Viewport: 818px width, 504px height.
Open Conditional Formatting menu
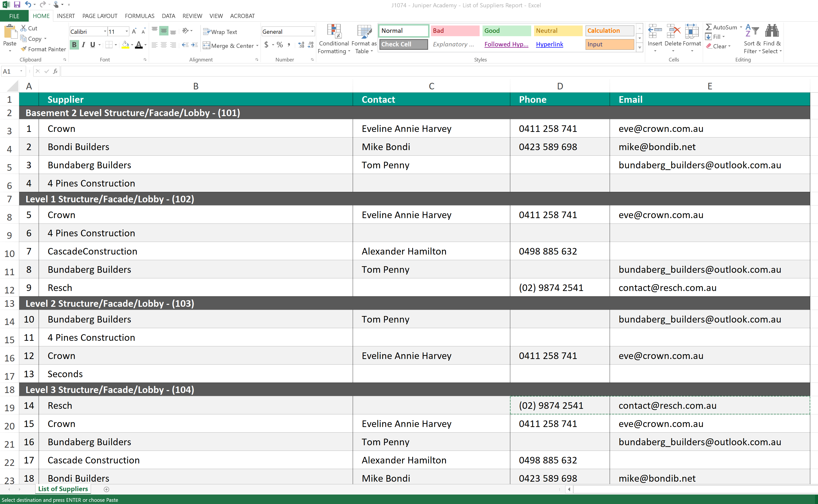click(334, 39)
